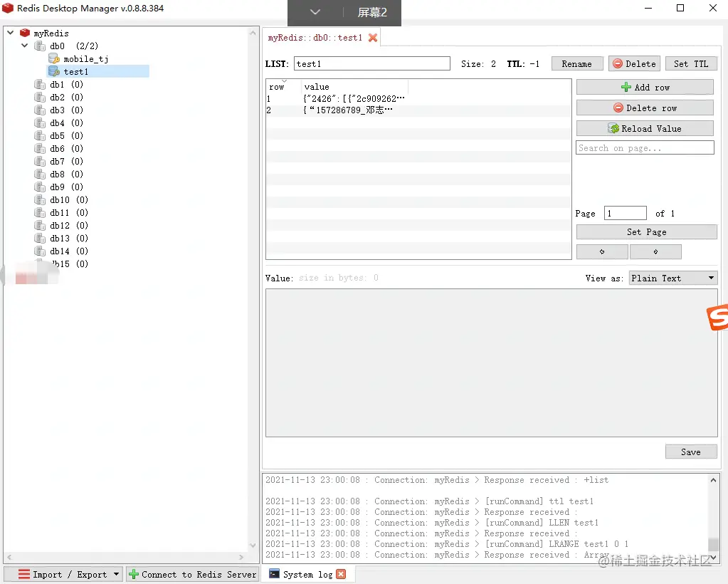The image size is (728, 584).
Task: Click the mobile_tj key icon
Action: (x=54, y=58)
